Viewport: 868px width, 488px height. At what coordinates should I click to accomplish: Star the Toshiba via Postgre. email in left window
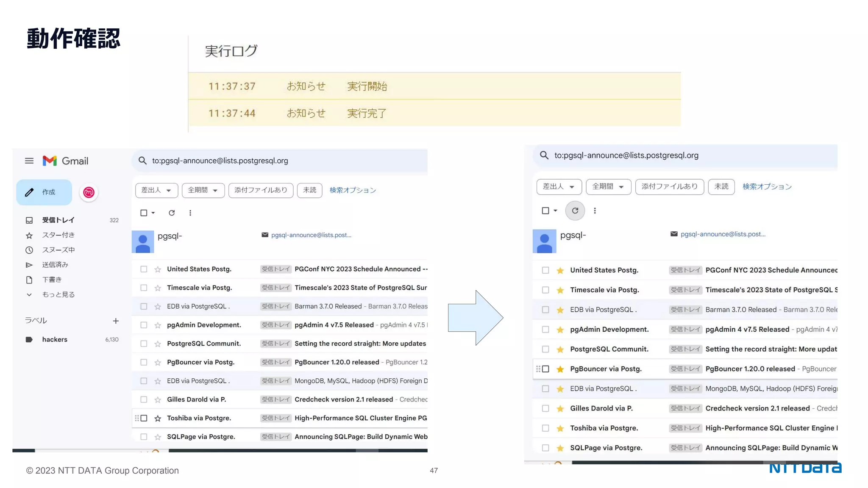[158, 419]
